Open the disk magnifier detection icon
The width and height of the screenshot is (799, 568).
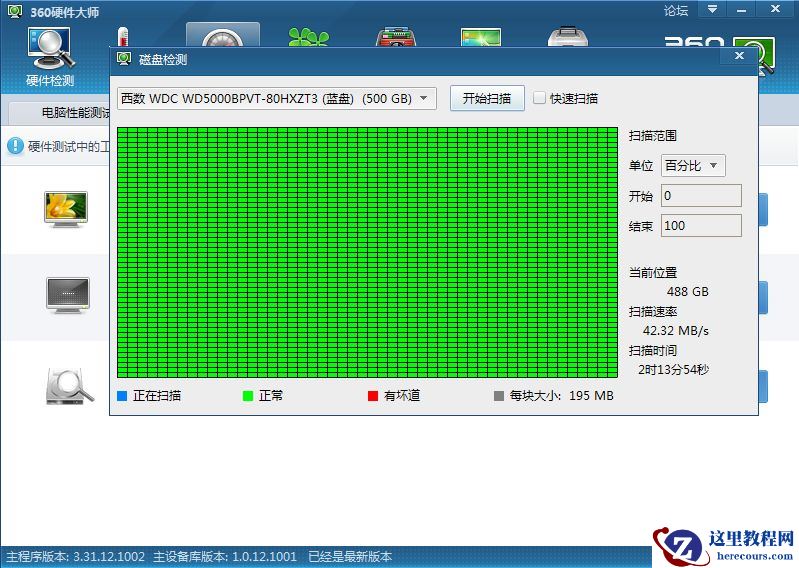point(70,387)
